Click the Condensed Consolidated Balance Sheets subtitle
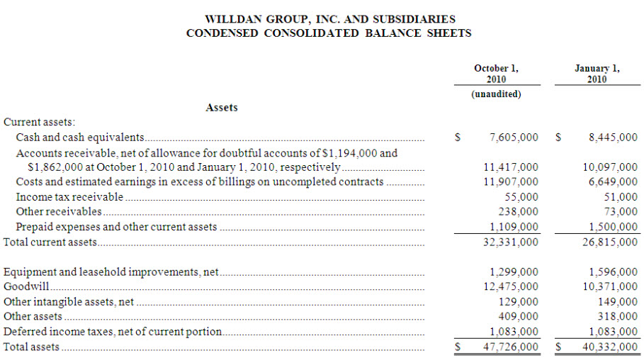Screen dimensions: 644x358 [x=329, y=33]
